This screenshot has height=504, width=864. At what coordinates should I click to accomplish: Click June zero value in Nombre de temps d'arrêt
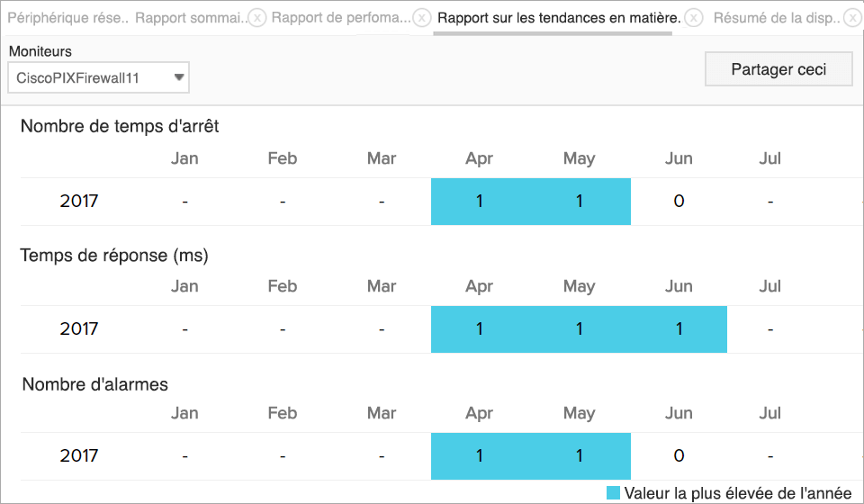tap(679, 202)
